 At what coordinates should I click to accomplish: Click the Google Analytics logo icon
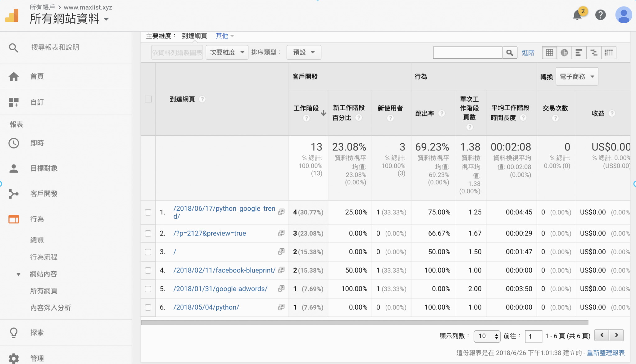(x=12, y=16)
